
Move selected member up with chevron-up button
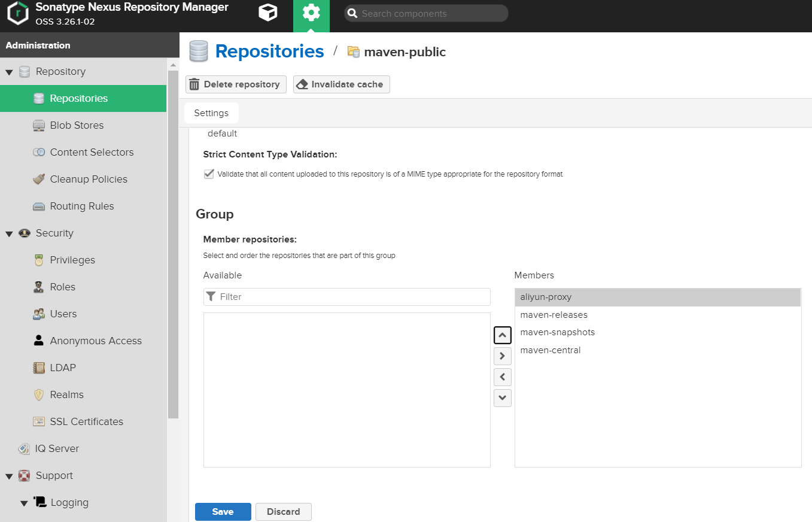pos(503,335)
